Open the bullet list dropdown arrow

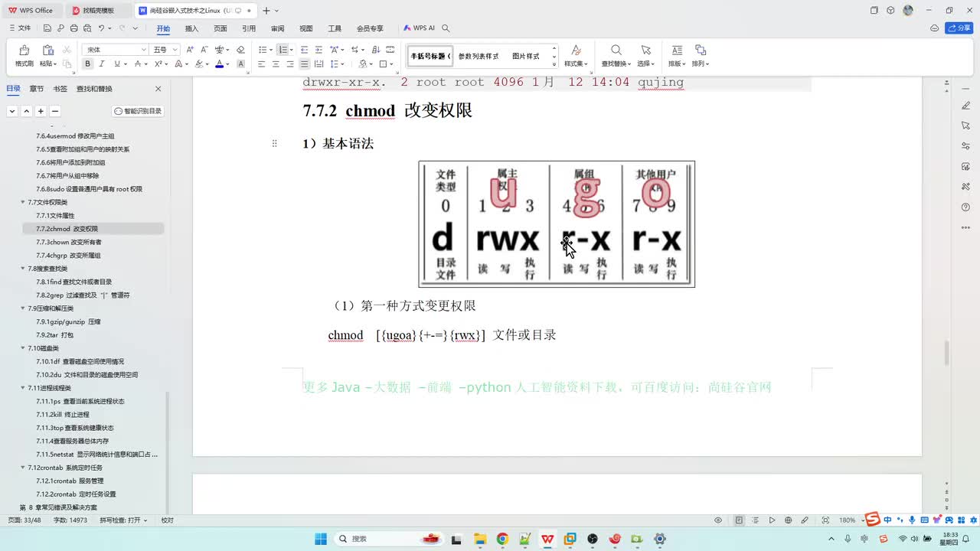pyautogui.click(x=269, y=50)
